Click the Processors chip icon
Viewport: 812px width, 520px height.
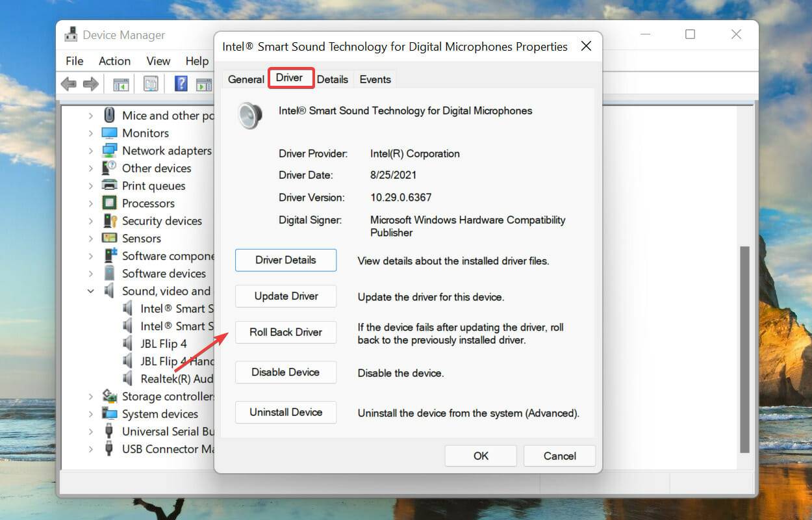(109, 203)
